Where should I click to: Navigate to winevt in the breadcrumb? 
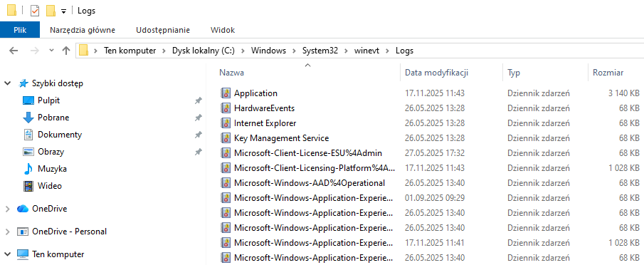click(366, 51)
